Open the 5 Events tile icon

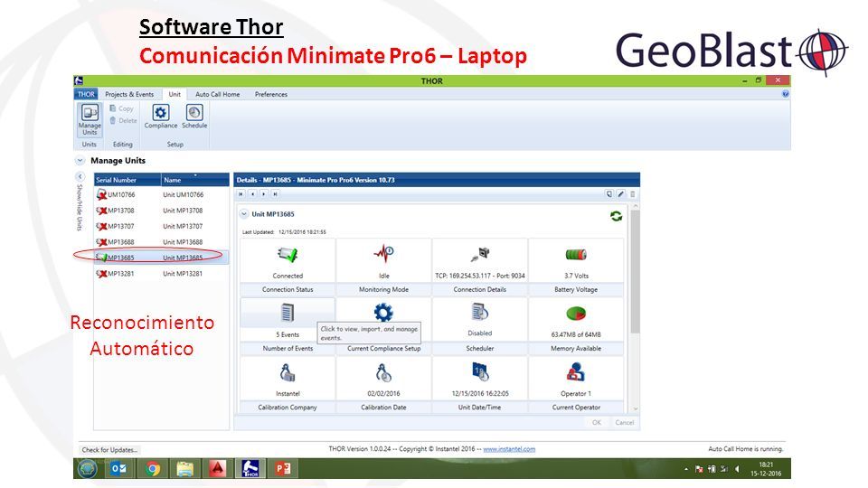click(x=288, y=314)
